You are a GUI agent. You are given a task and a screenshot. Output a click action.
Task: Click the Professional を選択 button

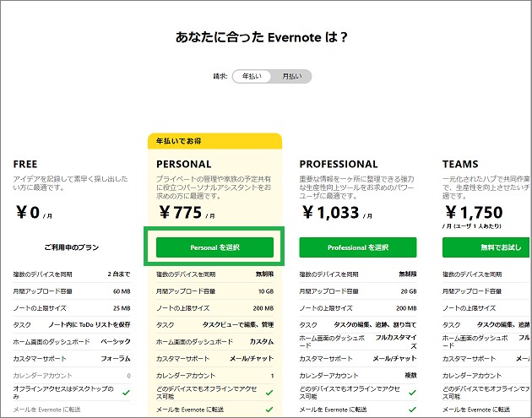click(358, 247)
